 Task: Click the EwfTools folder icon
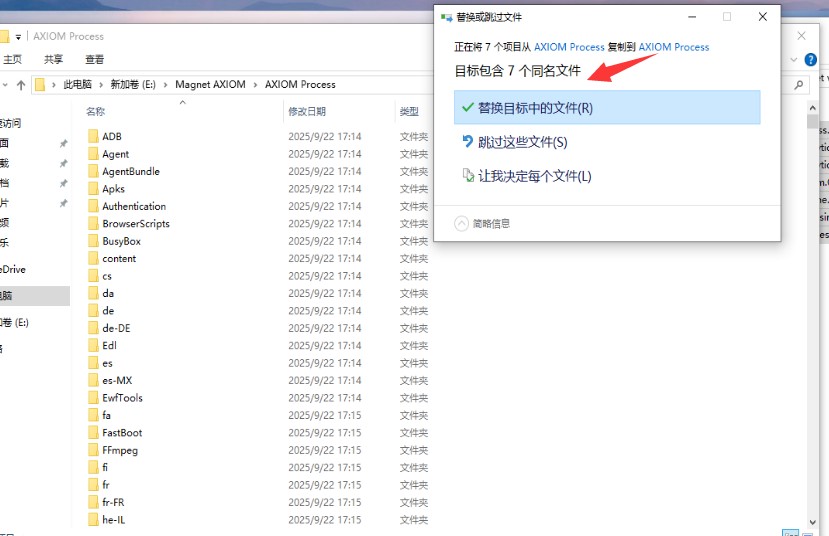tap(93, 398)
